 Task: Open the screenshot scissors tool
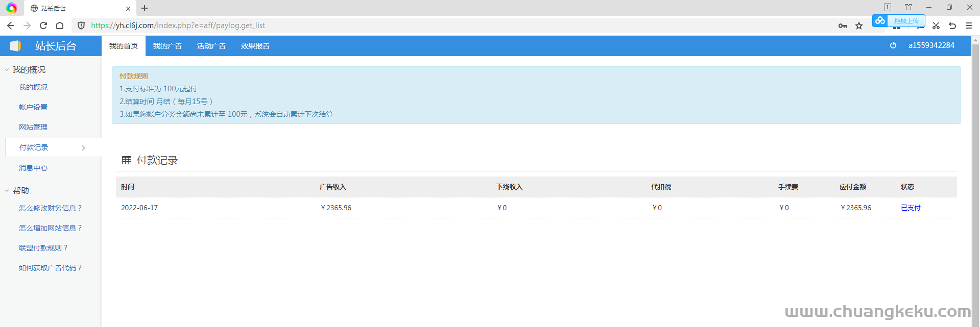click(936, 26)
